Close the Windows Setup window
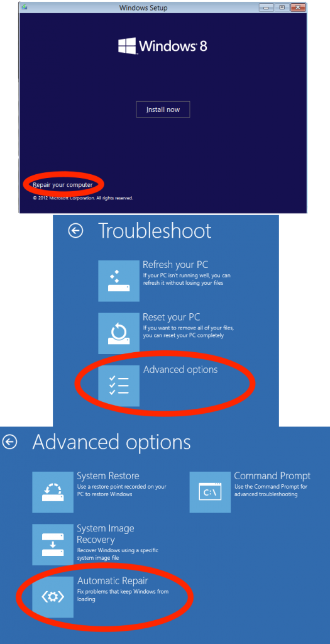Image resolution: width=330 pixels, height=644 pixels. (297, 7)
